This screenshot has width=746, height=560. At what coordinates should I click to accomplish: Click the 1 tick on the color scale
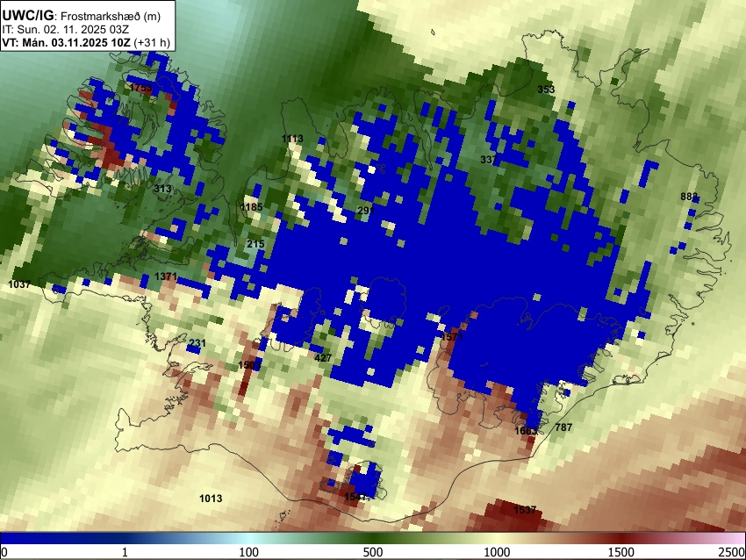(x=125, y=552)
